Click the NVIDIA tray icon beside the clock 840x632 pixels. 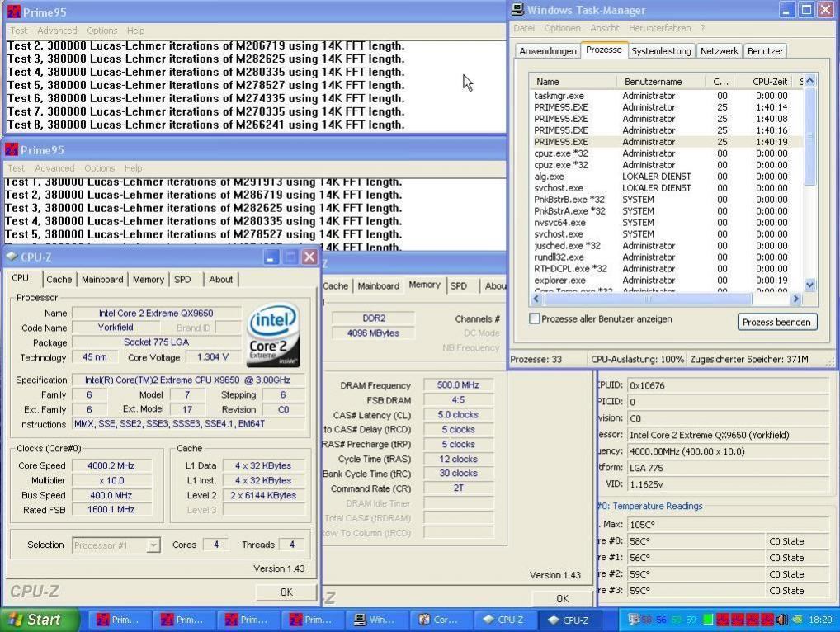coord(797,620)
